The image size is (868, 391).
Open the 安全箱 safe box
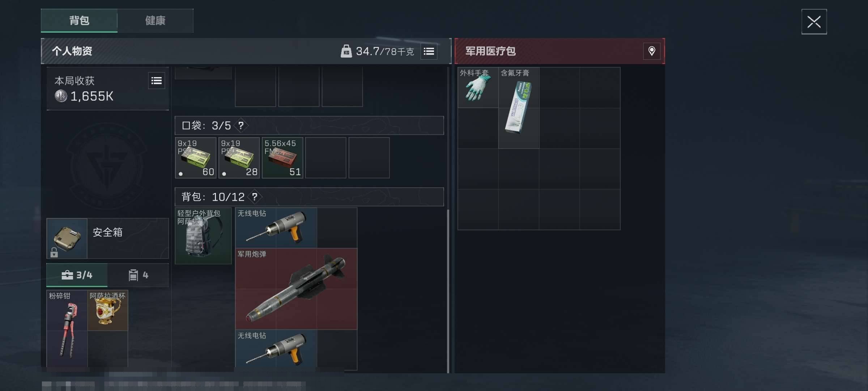(107, 238)
